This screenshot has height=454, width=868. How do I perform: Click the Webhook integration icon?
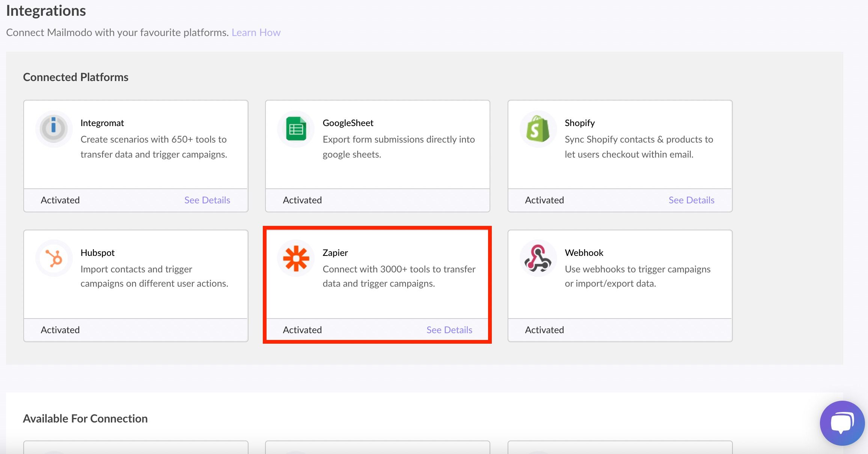[x=538, y=258]
